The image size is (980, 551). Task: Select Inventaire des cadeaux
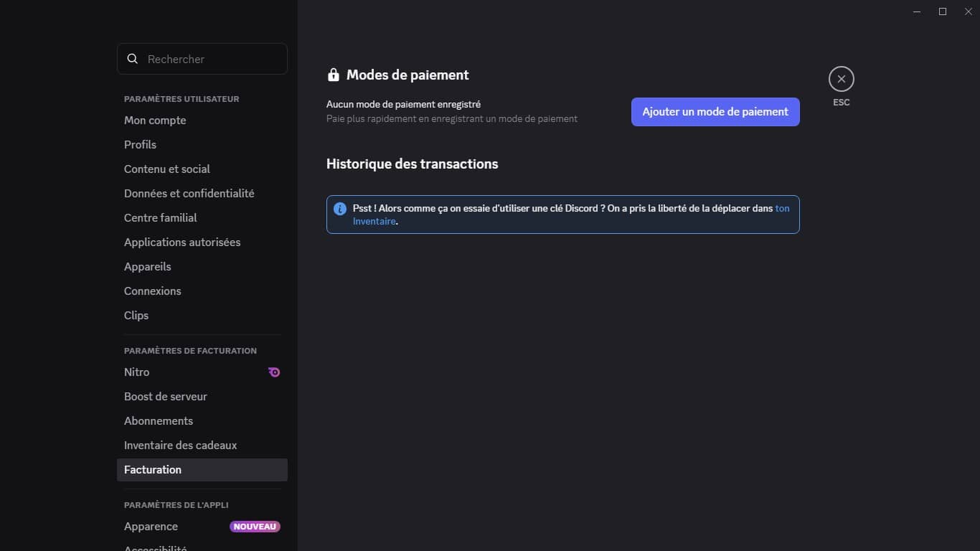click(180, 446)
